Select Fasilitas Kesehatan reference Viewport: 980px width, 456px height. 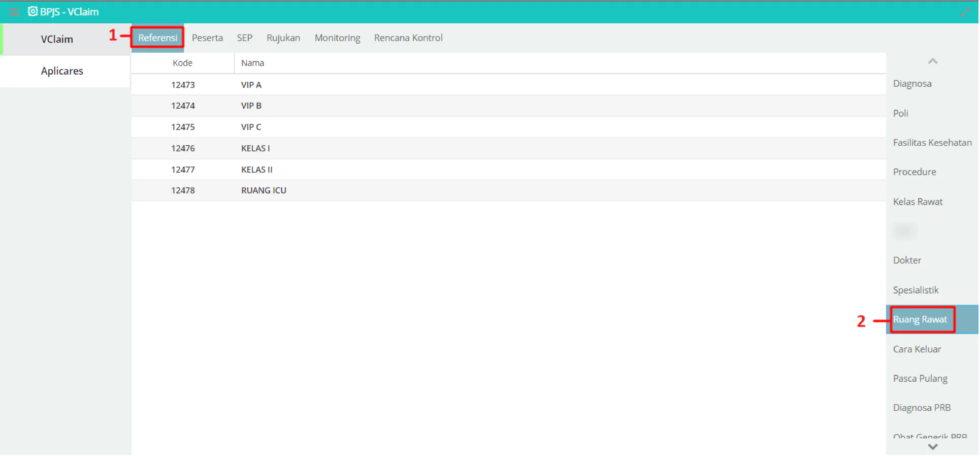932,143
